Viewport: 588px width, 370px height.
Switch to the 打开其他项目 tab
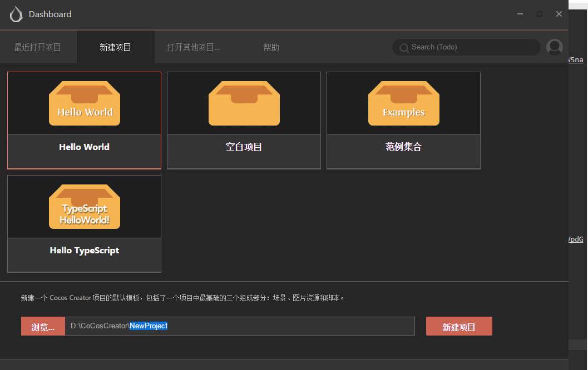pyautogui.click(x=194, y=47)
